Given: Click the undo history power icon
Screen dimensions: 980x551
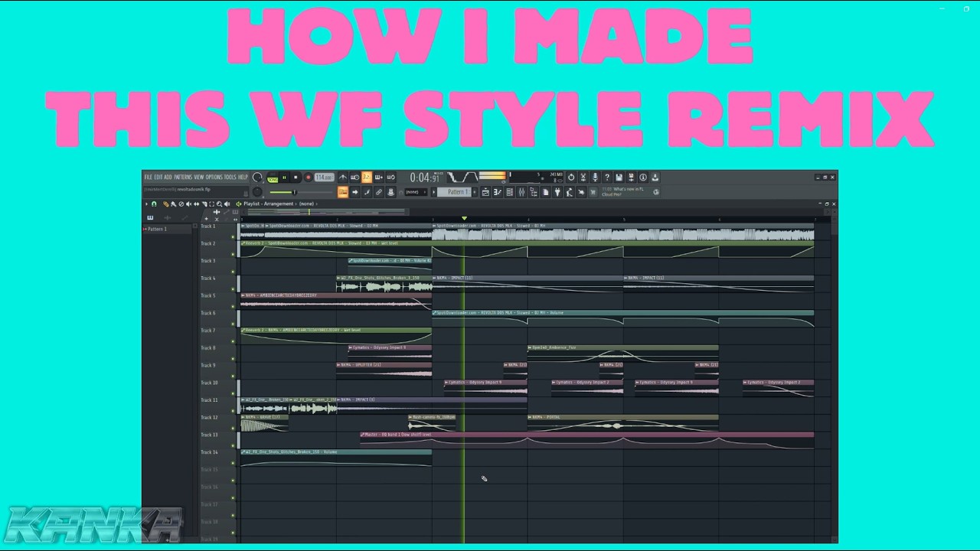Looking at the screenshot, I should (571, 178).
